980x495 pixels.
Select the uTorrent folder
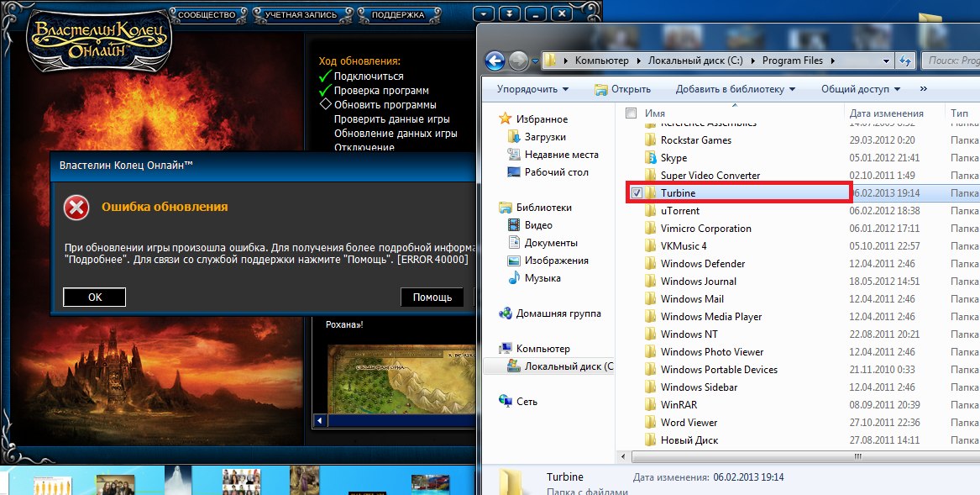(679, 211)
